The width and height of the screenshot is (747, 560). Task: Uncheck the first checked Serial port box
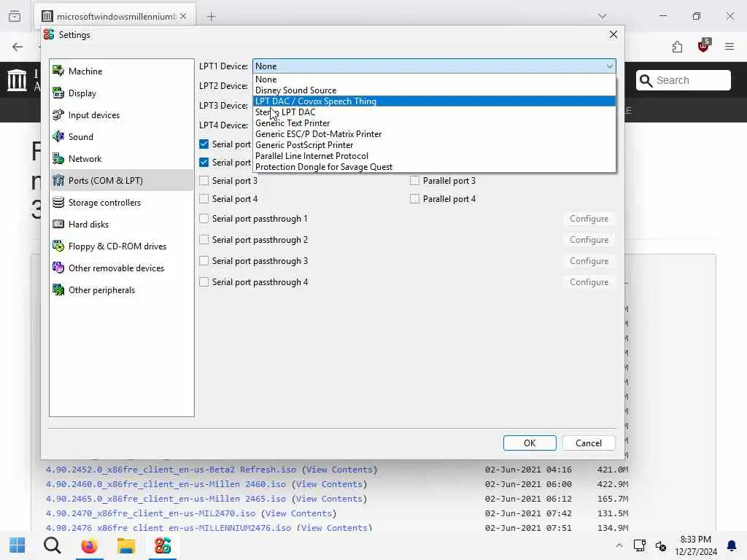click(204, 144)
